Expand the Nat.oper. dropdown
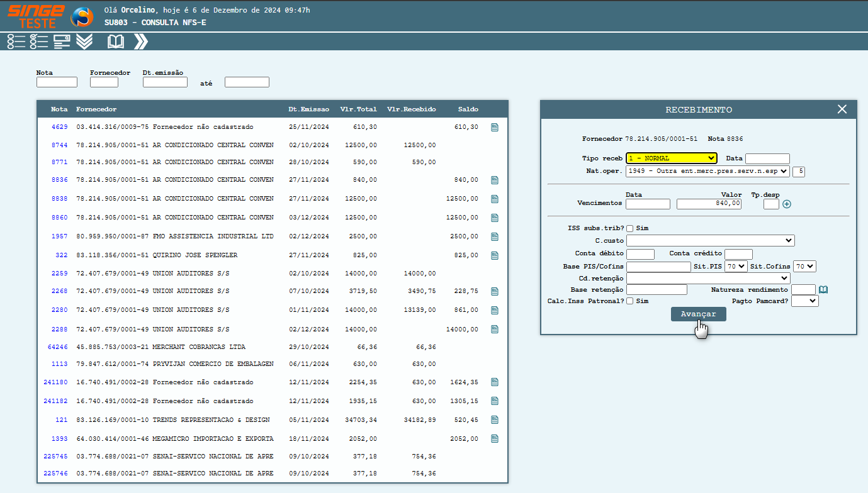The height and width of the screenshot is (493, 868). [707, 171]
